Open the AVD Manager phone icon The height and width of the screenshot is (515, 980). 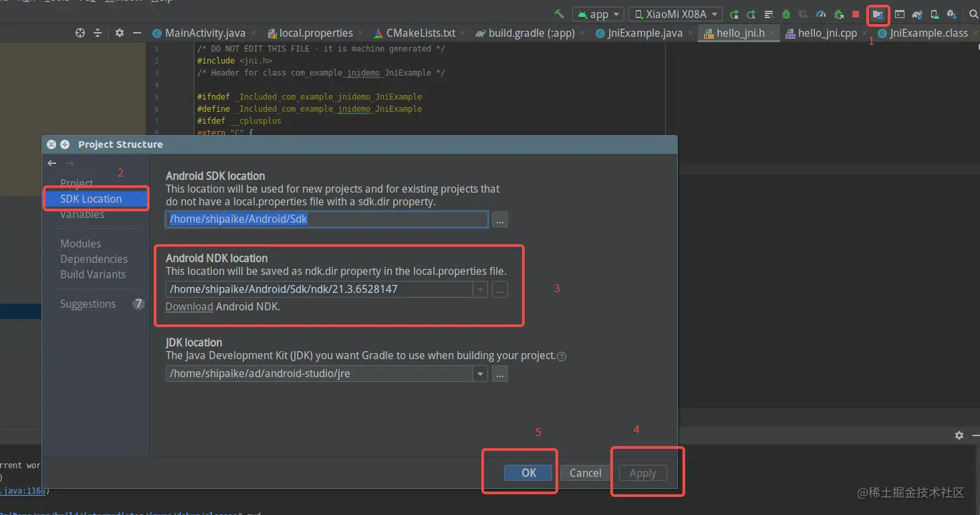coord(935,14)
